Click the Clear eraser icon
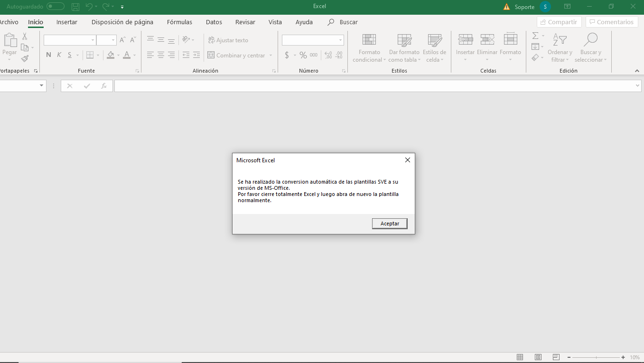Viewport: 644px width, 363px height. pos(535,57)
